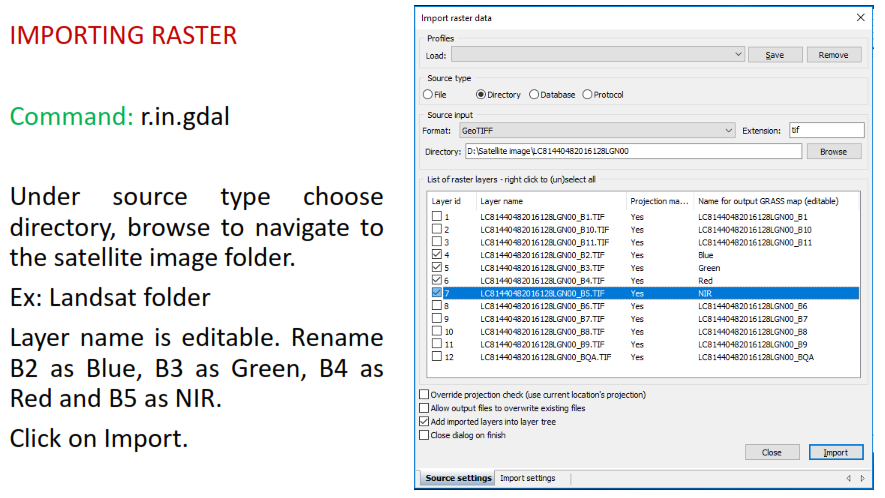Click the left tab scroll arrow
Screen dimensions: 885x498
click(849, 479)
